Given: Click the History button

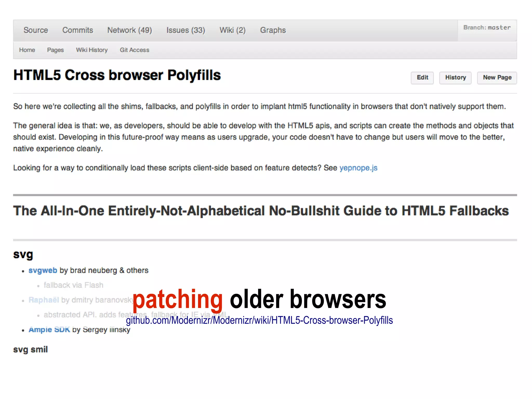Looking at the screenshot, I should tap(455, 78).
